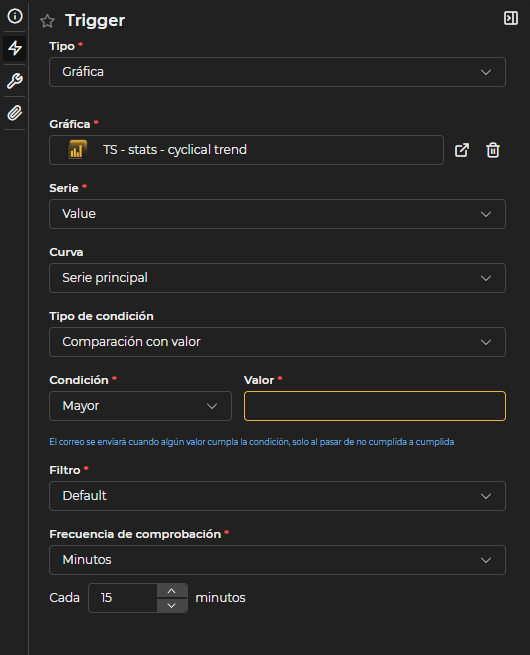Image resolution: width=530 pixels, height=655 pixels.
Task: Click the Cada minutes number field
Action: [x=123, y=598]
